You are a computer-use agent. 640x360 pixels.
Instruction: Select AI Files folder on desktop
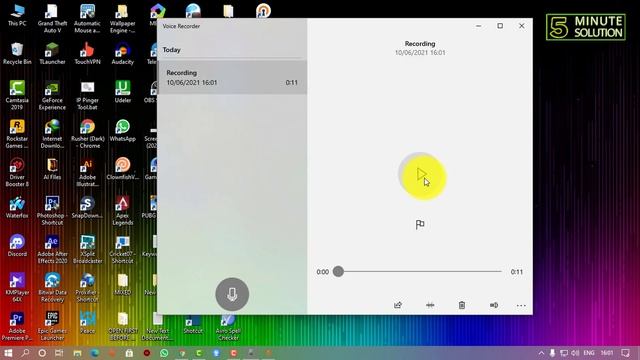click(52, 169)
